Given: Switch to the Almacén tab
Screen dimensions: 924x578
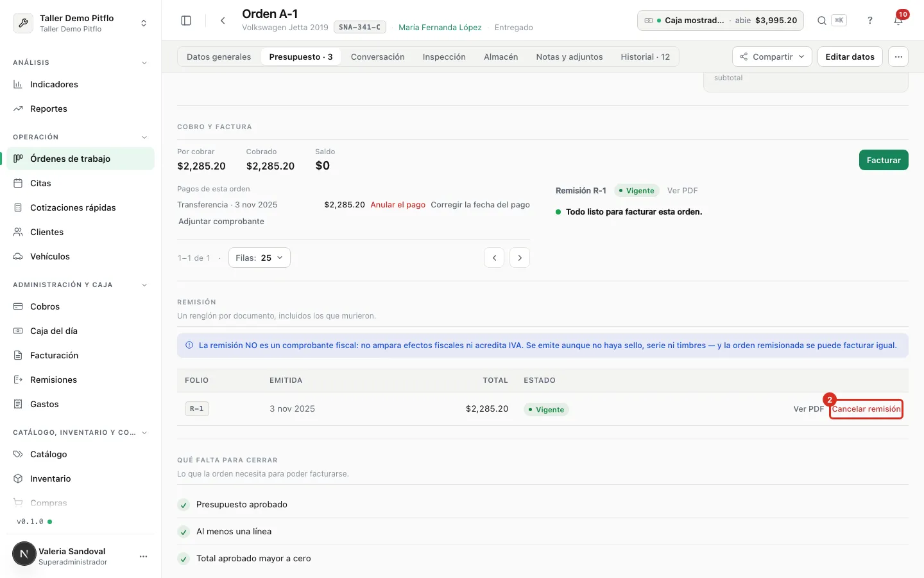Looking at the screenshot, I should tap(501, 57).
